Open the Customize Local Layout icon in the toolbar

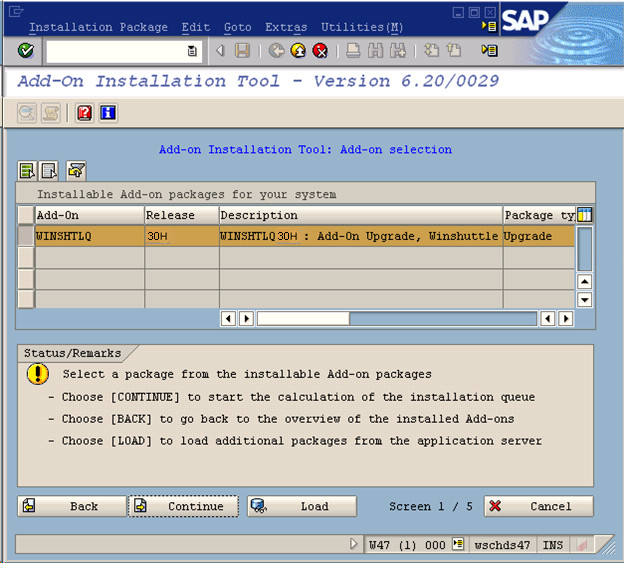pyautogui.click(x=489, y=51)
